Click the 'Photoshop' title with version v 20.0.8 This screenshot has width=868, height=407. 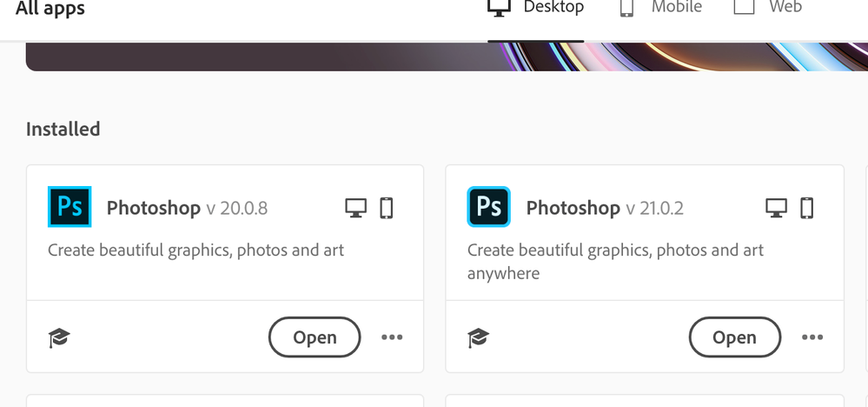pos(153,208)
